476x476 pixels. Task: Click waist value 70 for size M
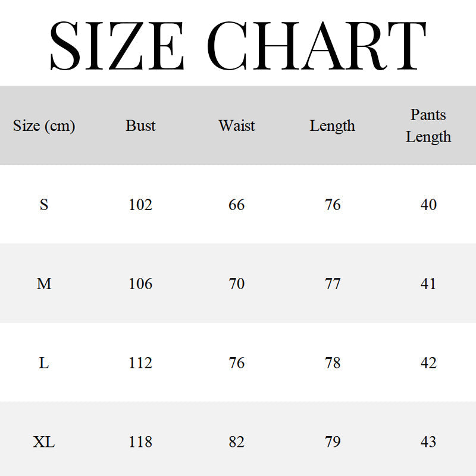coord(237,284)
